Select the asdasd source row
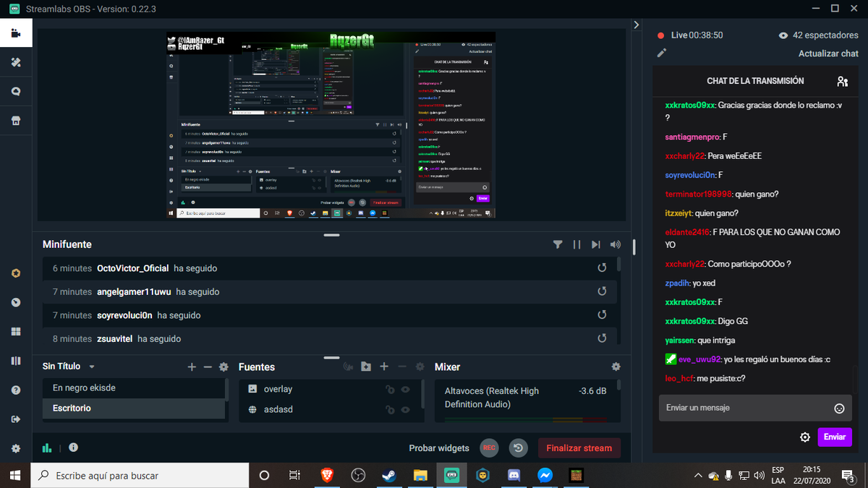Screen dimensions: 868x488 coord(329,409)
